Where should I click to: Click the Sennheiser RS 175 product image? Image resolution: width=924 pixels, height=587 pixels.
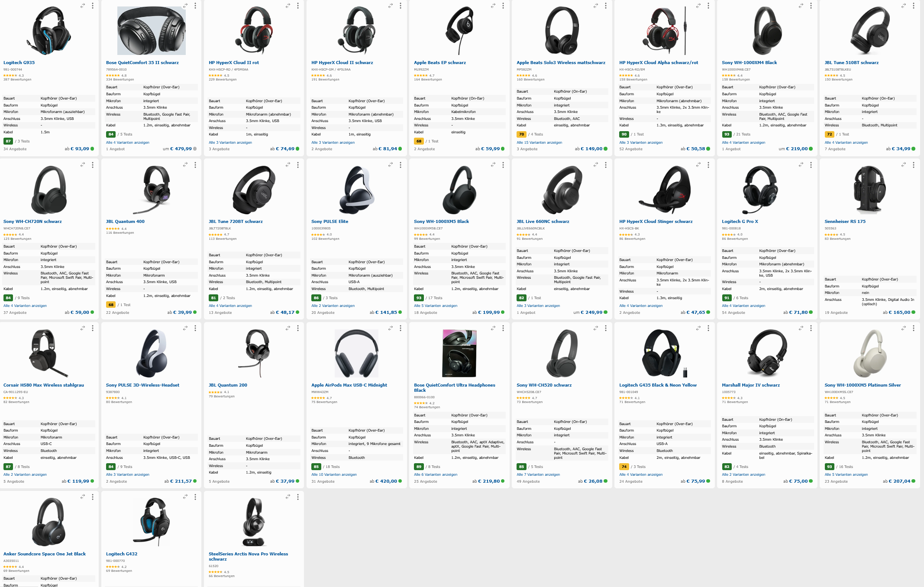click(x=869, y=190)
